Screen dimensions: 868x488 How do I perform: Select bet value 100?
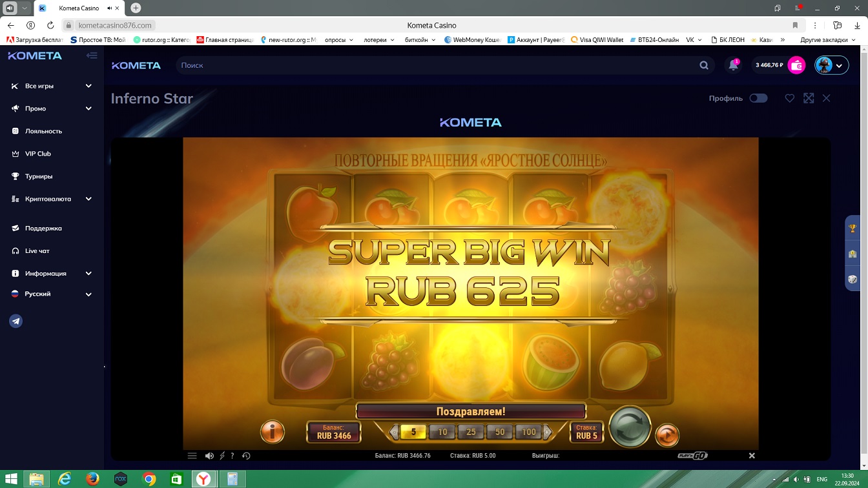[x=529, y=432]
